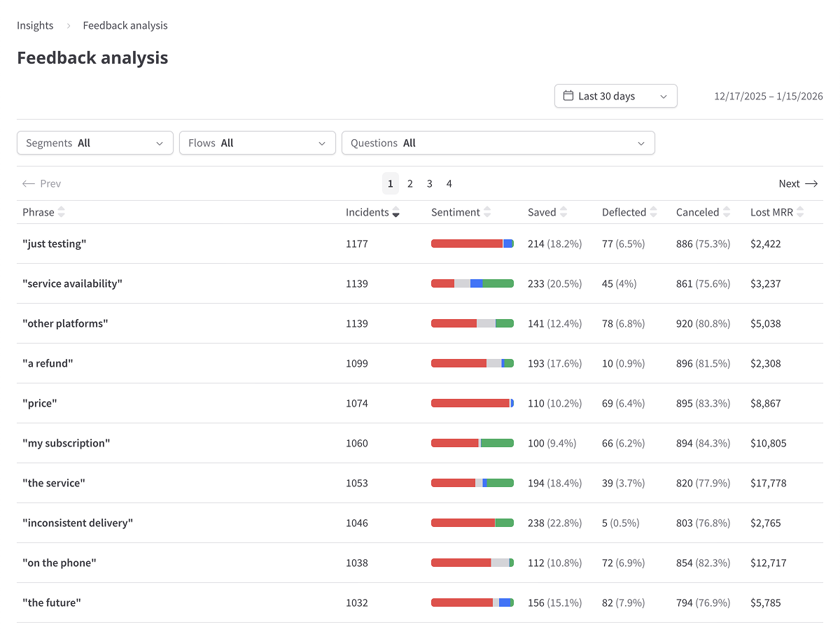This screenshot has height=641, width=840.
Task: Click the right arrow icon next to Next
Action: coord(813,183)
